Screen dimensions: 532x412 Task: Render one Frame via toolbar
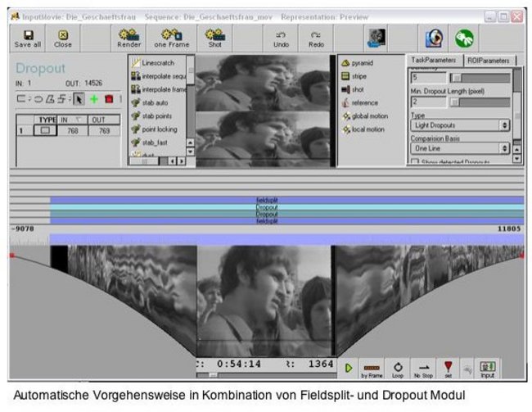click(x=171, y=38)
